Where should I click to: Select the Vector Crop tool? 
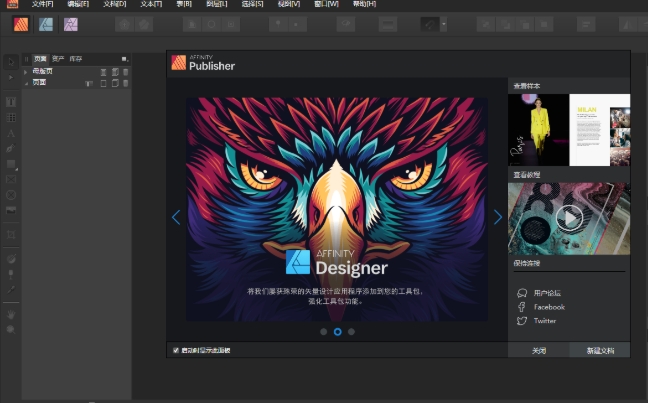[11, 234]
